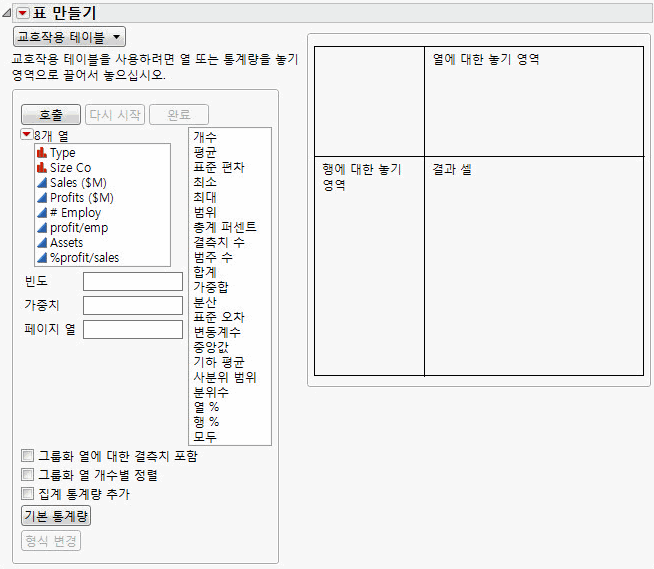Image resolution: width=654 pixels, height=569 pixels.
Task: Select Type in the column list
Action: click(x=63, y=153)
